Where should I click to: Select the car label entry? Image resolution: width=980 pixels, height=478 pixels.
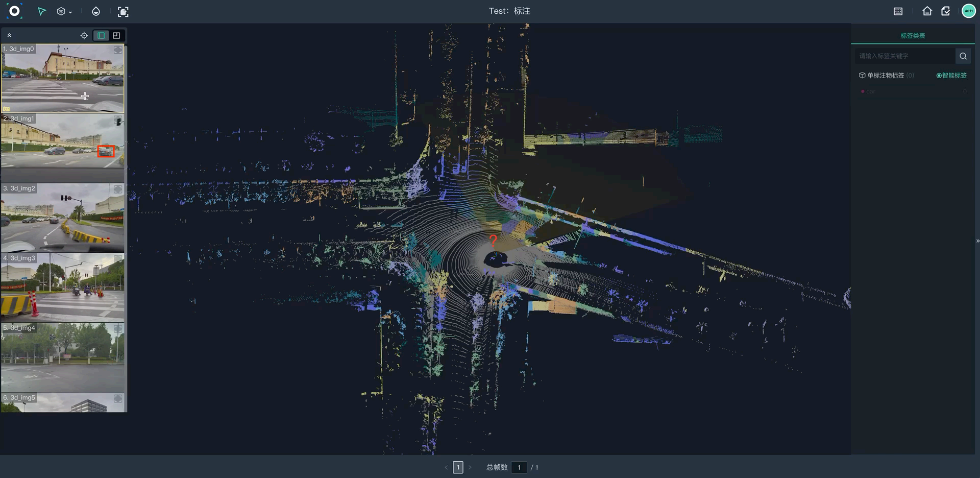point(871,92)
